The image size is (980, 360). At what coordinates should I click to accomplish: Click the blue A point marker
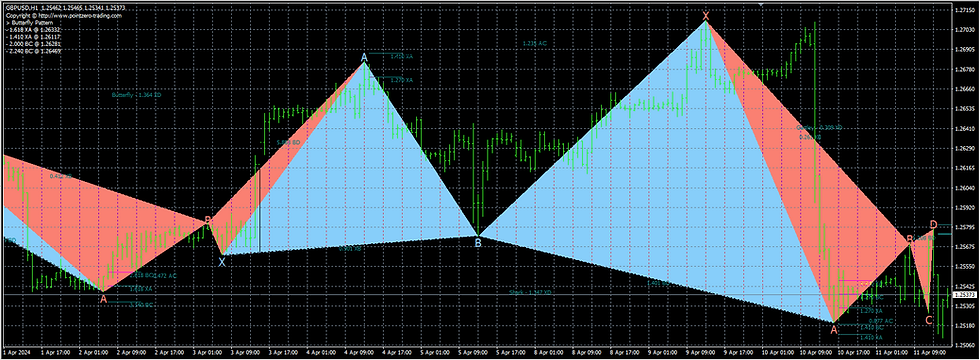tap(364, 57)
